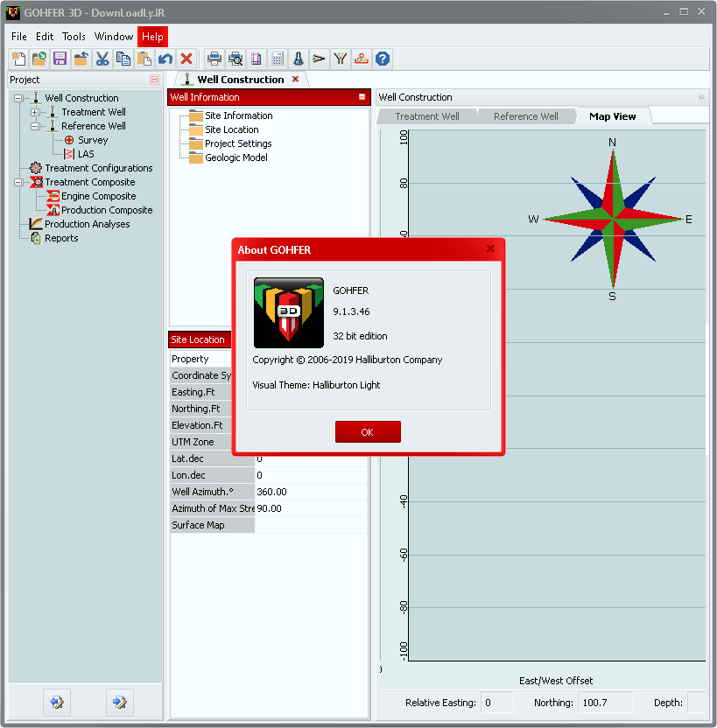Click OK in the About GOHFER dialog
Viewport: 717px width, 728px height.
pos(368,431)
